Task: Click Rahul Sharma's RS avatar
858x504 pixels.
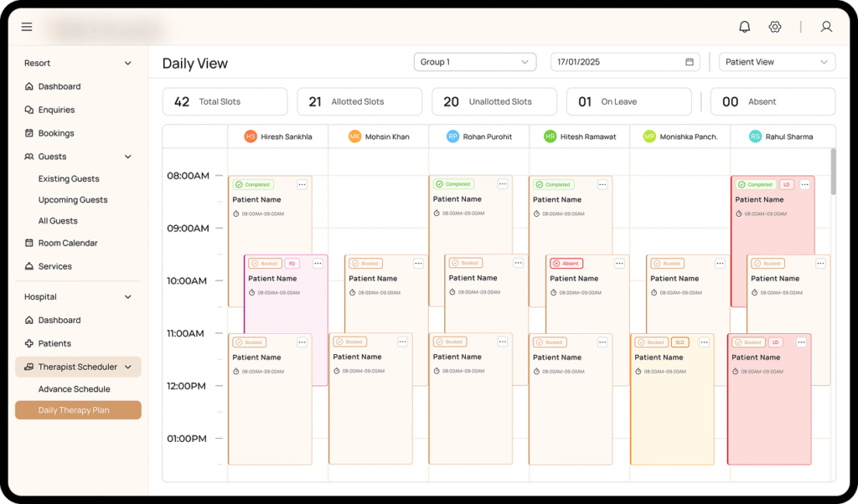Action: (x=754, y=136)
